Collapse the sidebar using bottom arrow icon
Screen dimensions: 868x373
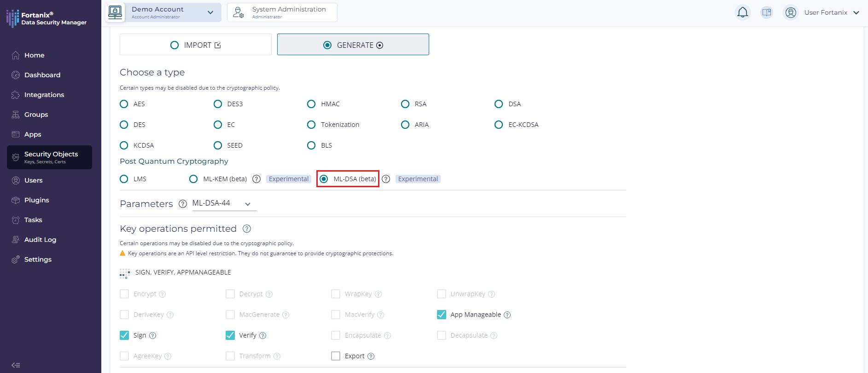pos(16,365)
